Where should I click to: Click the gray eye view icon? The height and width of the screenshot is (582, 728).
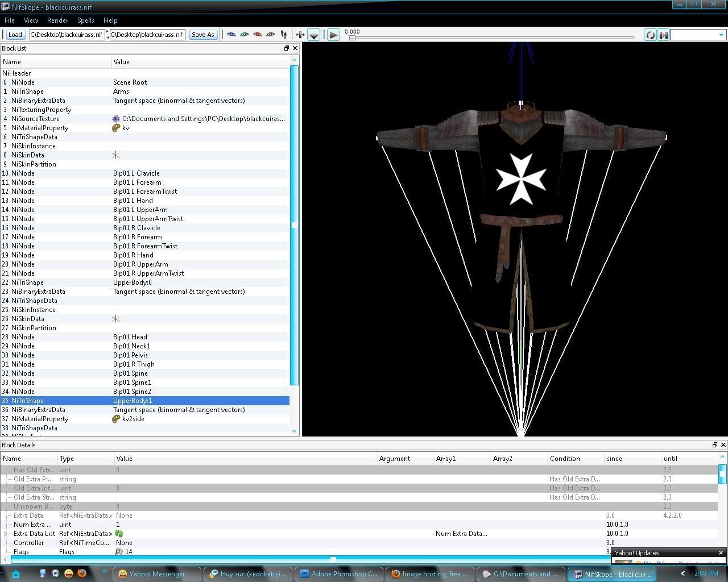(x=270, y=35)
